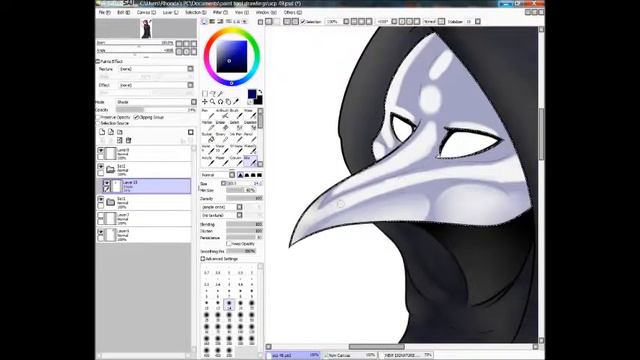Toggle visibility of selected Layer 13
640x360 pixels.
107,183
